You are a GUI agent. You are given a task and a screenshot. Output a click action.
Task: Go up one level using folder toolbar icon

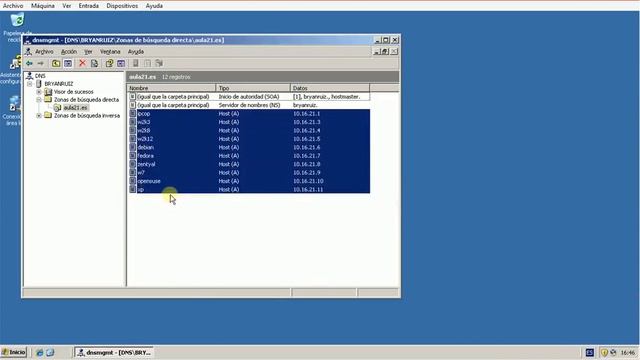pyautogui.click(x=56, y=63)
